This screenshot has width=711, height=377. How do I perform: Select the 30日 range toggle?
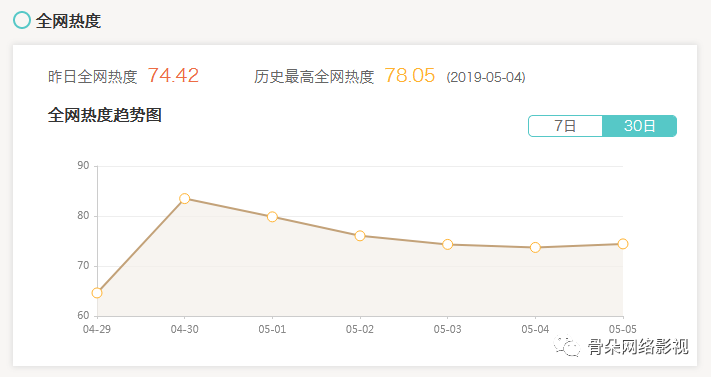[639, 126]
